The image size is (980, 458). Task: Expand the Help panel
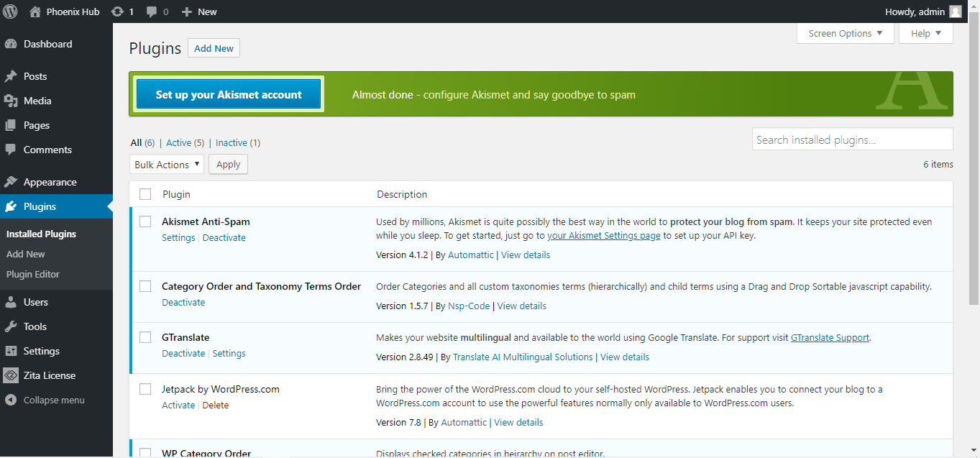pyautogui.click(x=926, y=33)
